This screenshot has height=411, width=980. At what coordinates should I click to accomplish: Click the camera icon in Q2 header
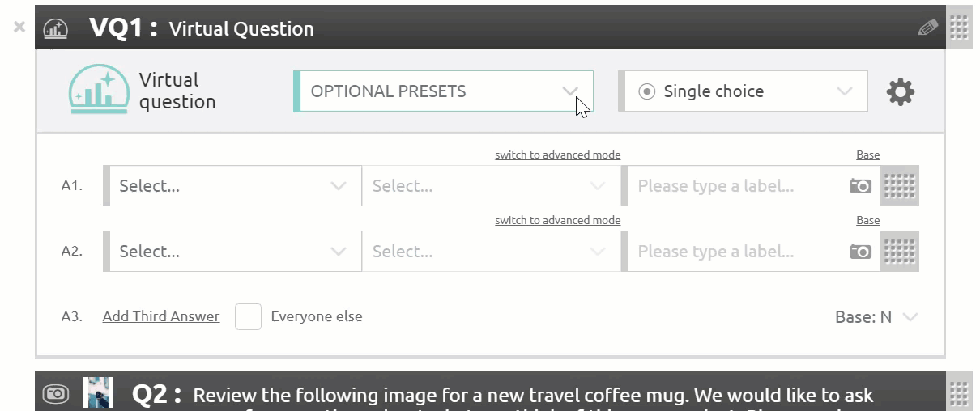[55, 394]
